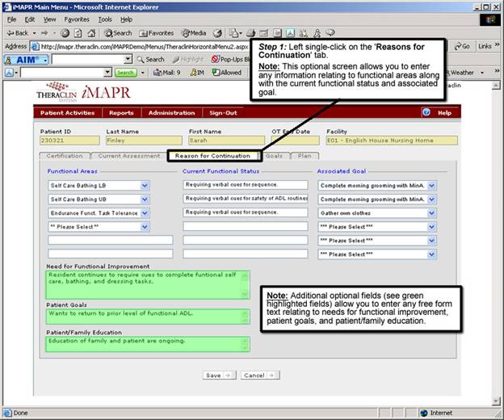The image size is (504, 420).
Task: Open the first Please Select functional area dropdown
Action: pos(145,227)
